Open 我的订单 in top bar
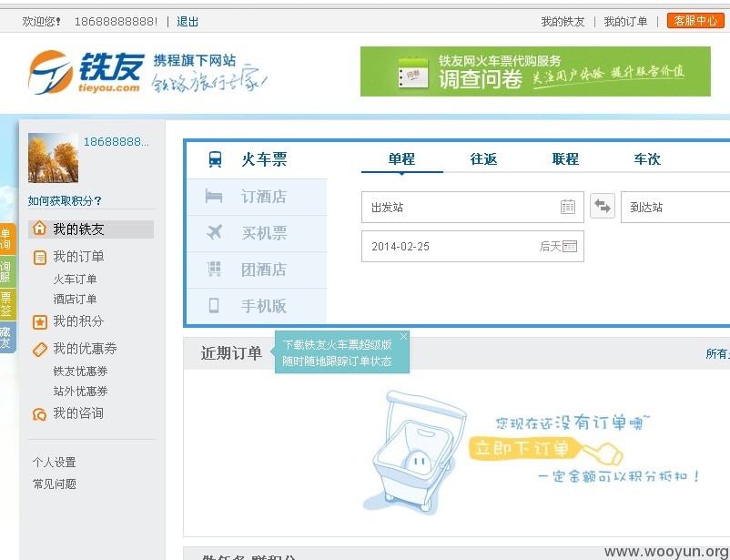Viewport: 730px width, 560px height. point(625,22)
